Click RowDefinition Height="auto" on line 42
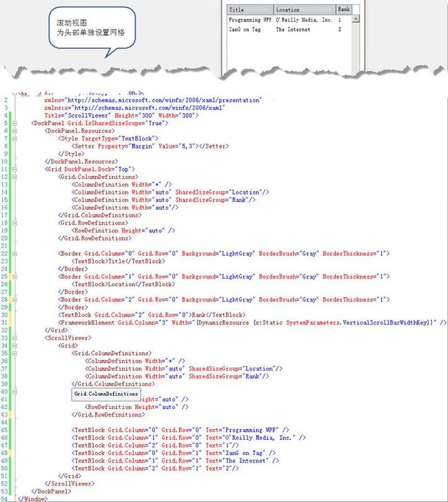The image size is (448, 502). (x=136, y=408)
